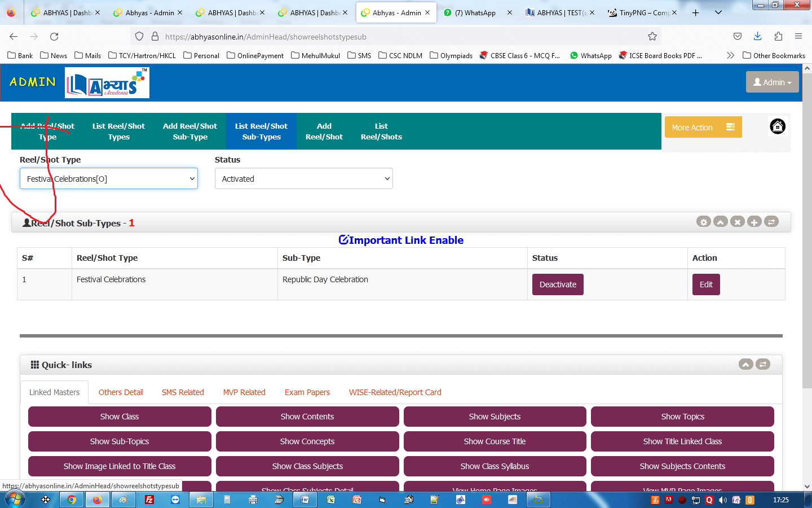812x508 pixels.
Task: Open settings gear in Sub-Types panel header
Action: [x=703, y=222]
